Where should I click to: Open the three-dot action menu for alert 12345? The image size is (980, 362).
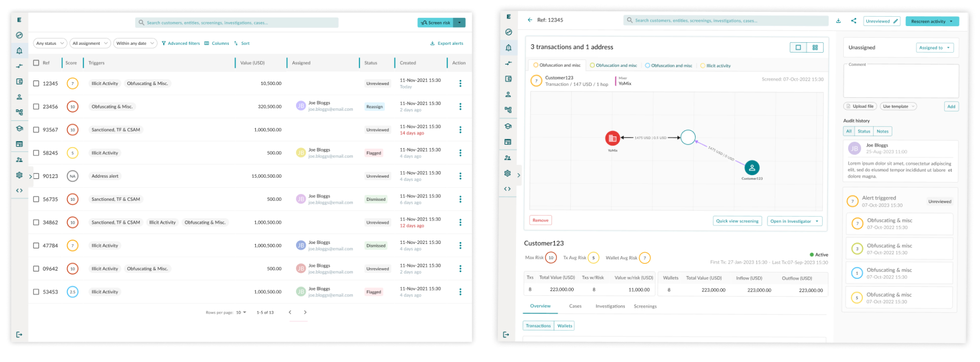pyautogui.click(x=460, y=84)
